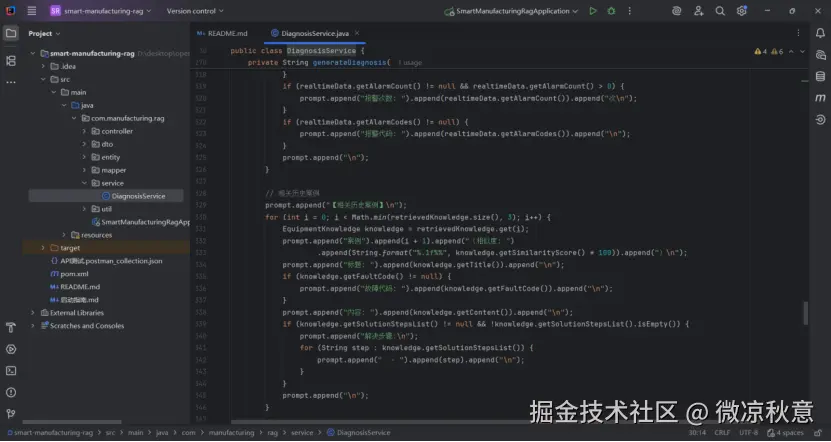Click 'service' breadcrumb in navigation bar
831x442 pixels.
point(302,433)
